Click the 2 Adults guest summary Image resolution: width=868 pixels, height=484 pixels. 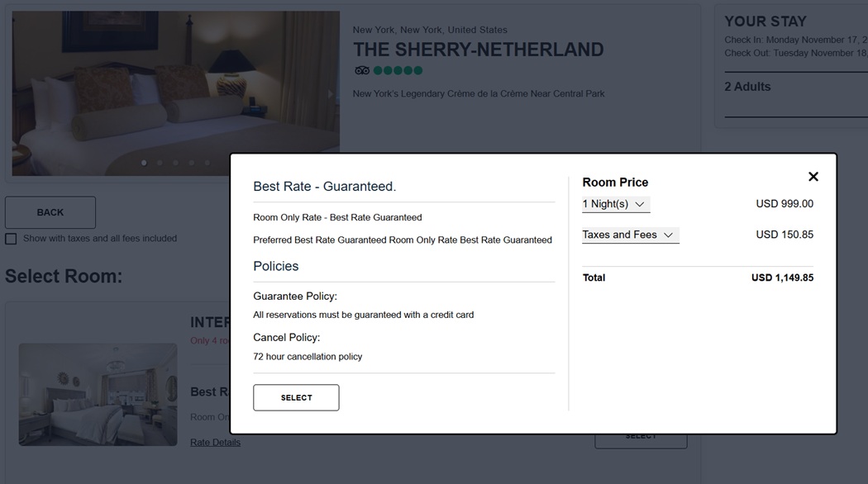747,87
